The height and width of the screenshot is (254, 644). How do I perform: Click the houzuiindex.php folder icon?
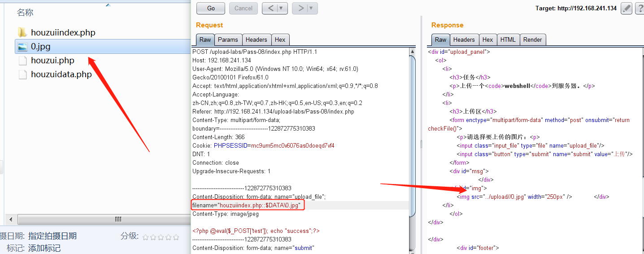pos(22,32)
